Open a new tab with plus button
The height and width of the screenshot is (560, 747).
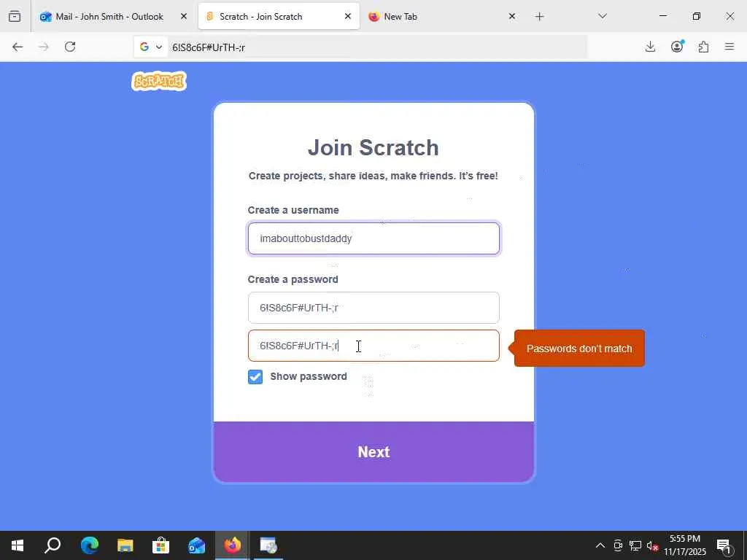(x=539, y=17)
